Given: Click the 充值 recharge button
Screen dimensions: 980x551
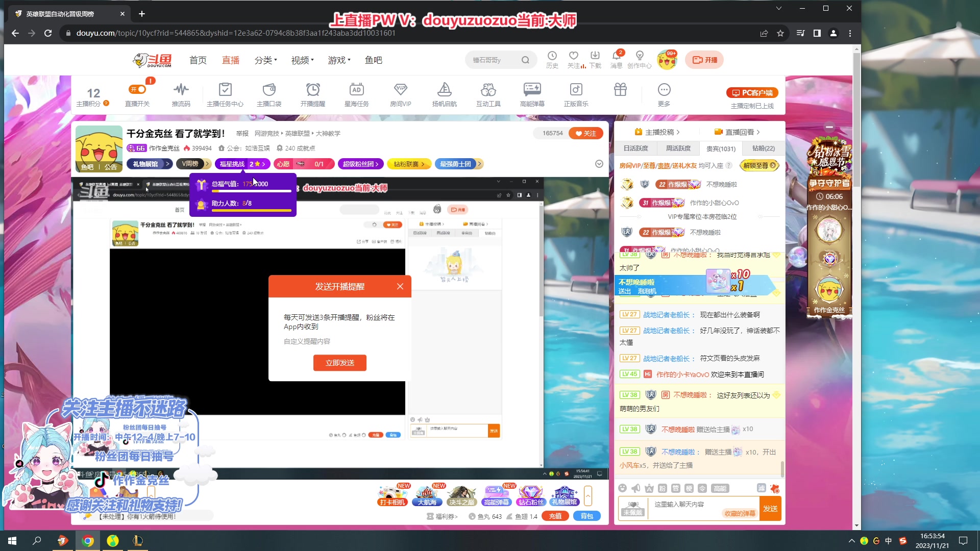Looking at the screenshot, I should 555,516.
